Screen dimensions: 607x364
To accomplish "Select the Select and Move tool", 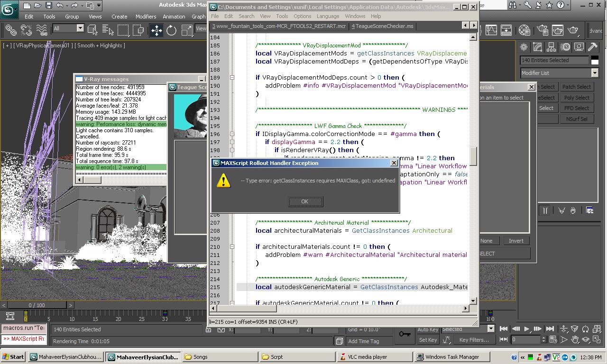I will (158, 30).
